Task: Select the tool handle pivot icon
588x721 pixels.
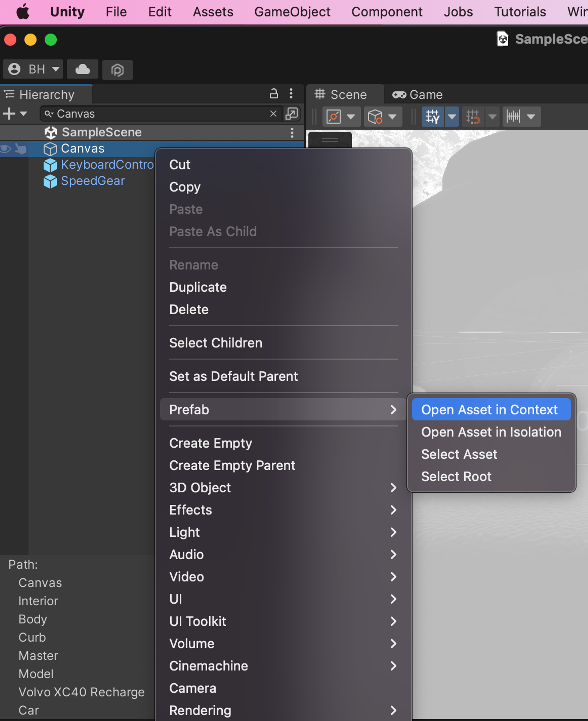Action: coord(334,117)
